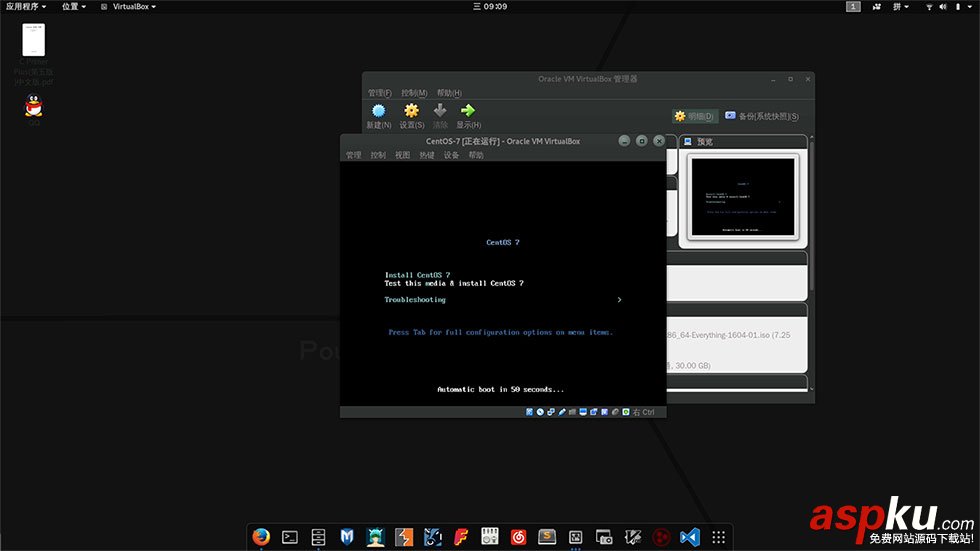Click the display monitor icon in VM status bar
The width and height of the screenshot is (980, 551).
coord(582,412)
